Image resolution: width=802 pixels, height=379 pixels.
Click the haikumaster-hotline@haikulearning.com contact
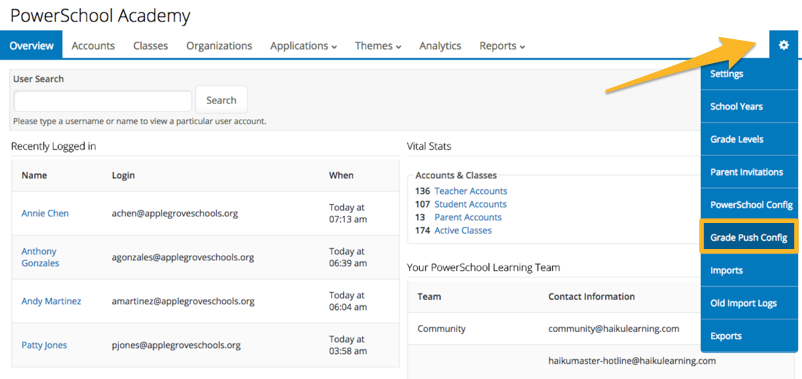pyautogui.click(x=632, y=361)
